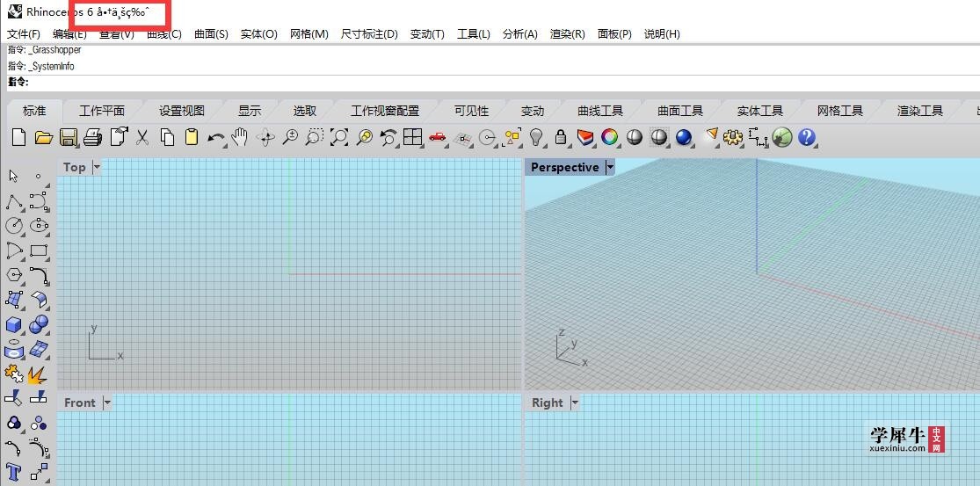Click the Explode tool icon
980x486 pixels.
pyautogui.click(x=38, y=374)
